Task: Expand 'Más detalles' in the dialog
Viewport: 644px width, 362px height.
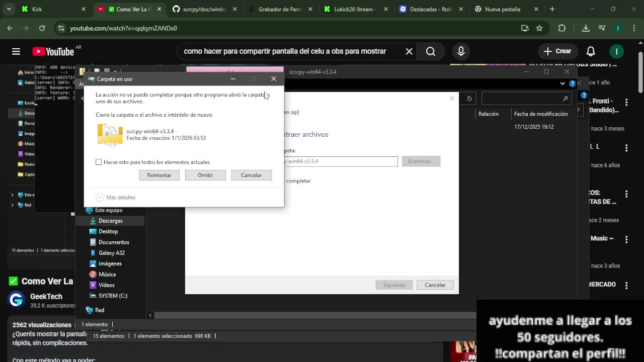Action: click(116, 198)
